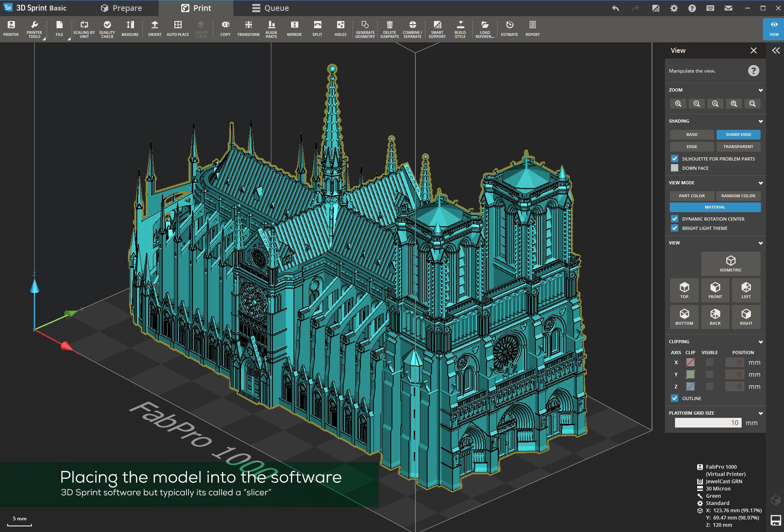Open the Queue tab
784x532 pixels.
270,8
